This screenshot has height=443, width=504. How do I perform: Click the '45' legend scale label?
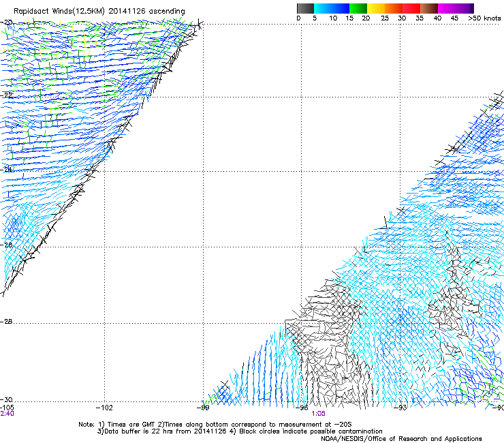(454, 18)
